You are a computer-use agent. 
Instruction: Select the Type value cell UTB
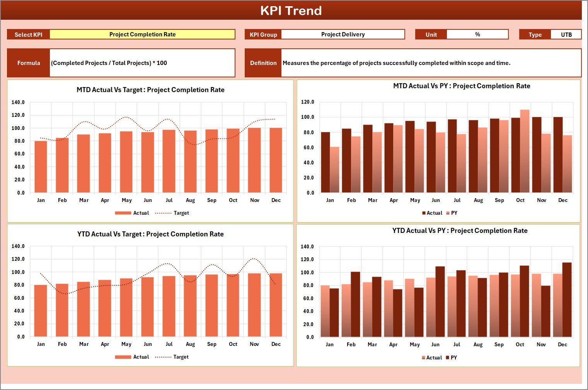point(566,35)
